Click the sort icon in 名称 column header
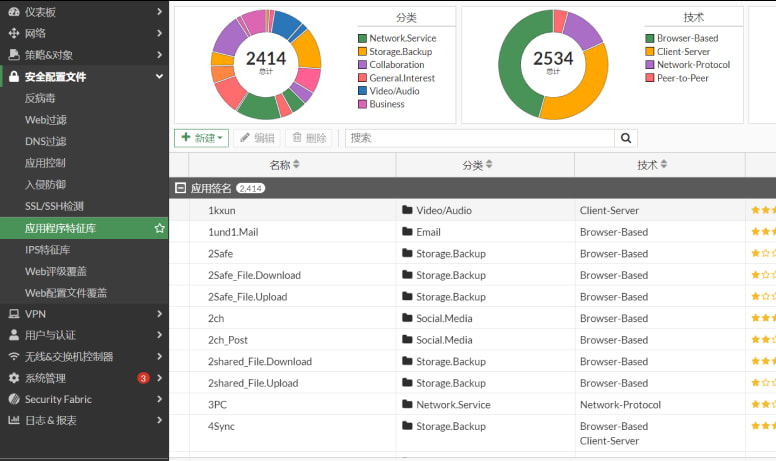This screenshot has height=461, width=776. [296, 165]
